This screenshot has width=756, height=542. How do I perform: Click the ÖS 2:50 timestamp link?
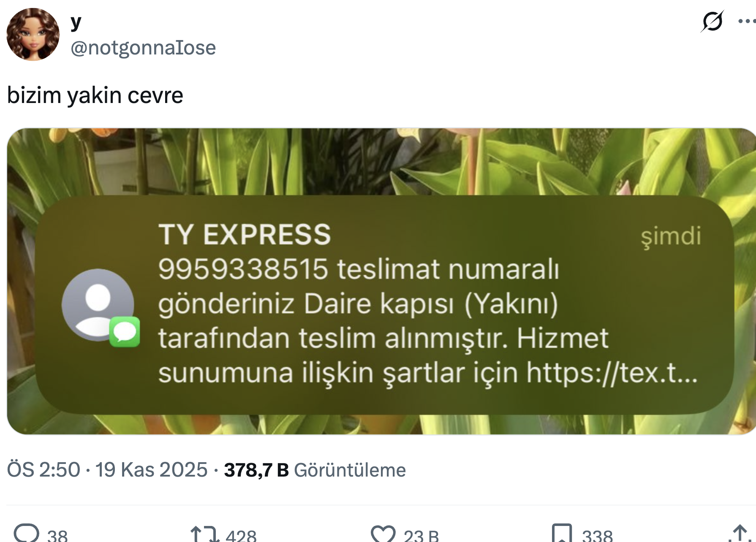(x=44, y=470)
